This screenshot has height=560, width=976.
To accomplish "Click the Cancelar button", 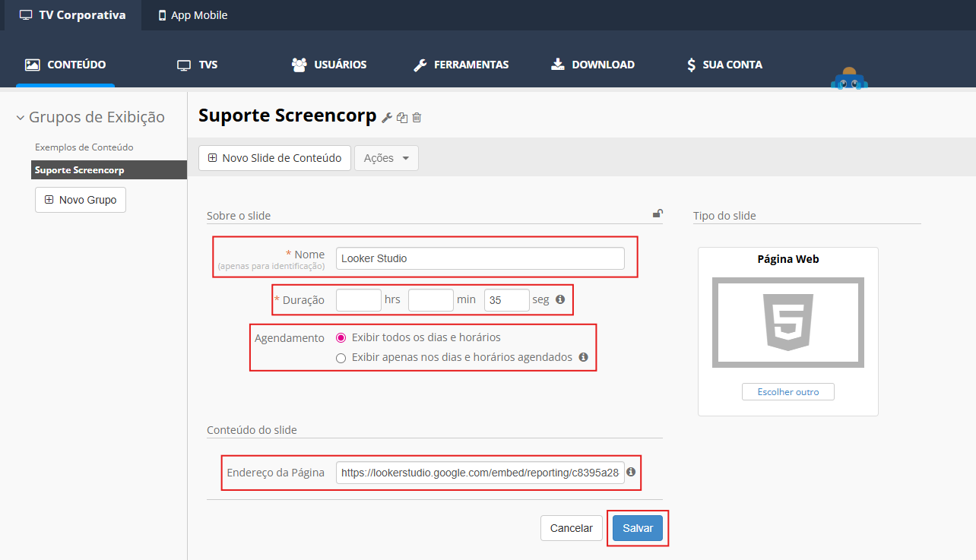I will (572, 528).
